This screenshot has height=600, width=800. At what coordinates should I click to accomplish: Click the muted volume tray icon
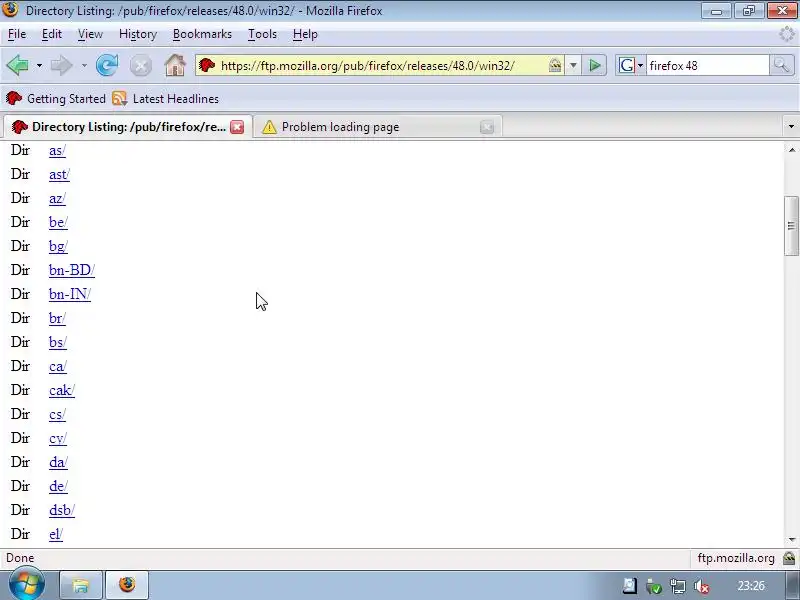click(702, 586)
